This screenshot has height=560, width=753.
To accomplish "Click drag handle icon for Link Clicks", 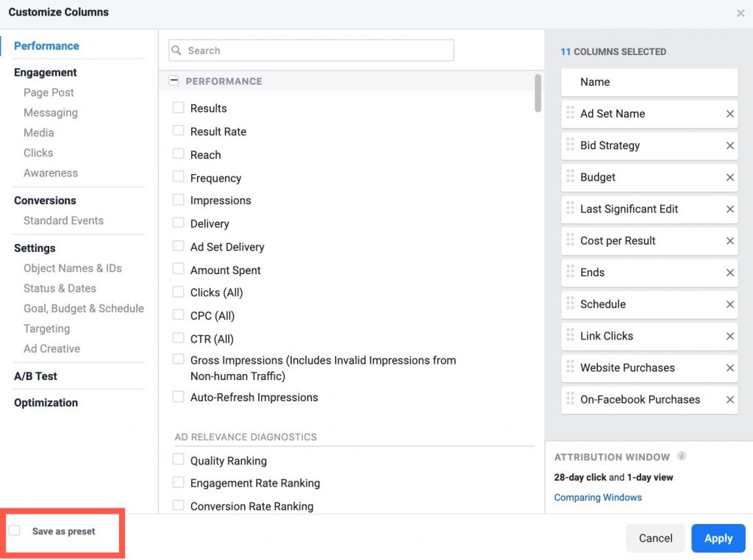I will coord(570,335).
